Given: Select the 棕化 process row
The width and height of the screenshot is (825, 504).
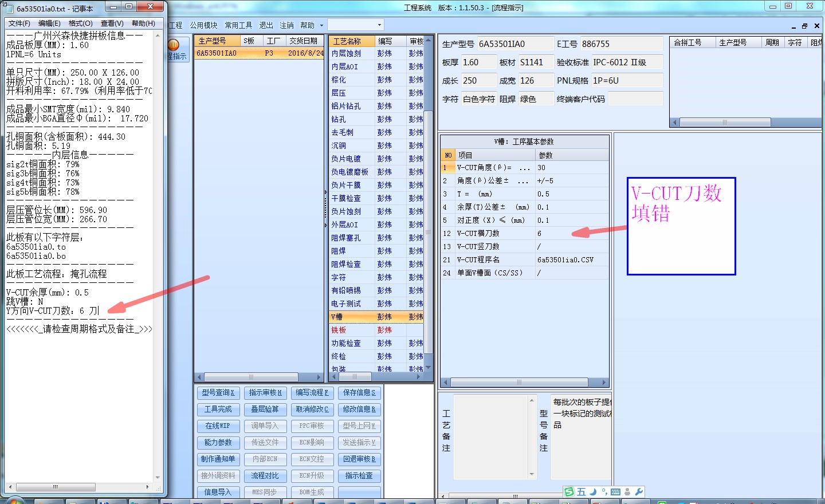Looking at the screenshot, I should pyautogui.click(x=376, y=80).
